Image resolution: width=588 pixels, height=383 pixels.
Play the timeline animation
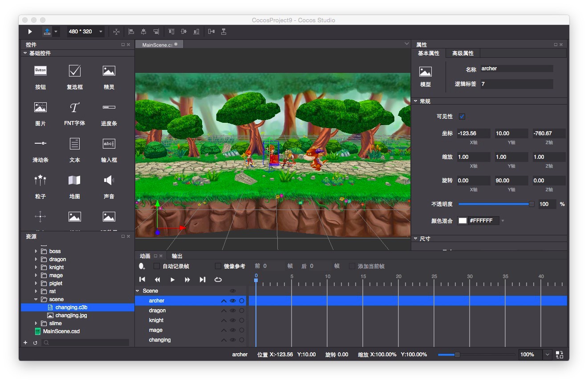[173, 279]
